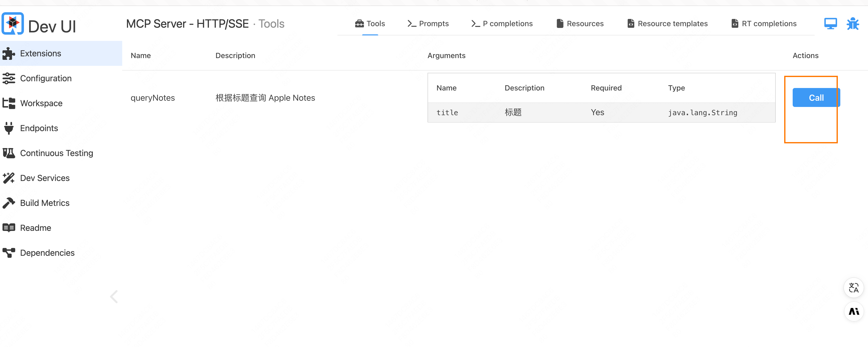This screenshot has width=868, height=347.
Task: Click the Dependencies diagram icon
Action: coord(9,253)
